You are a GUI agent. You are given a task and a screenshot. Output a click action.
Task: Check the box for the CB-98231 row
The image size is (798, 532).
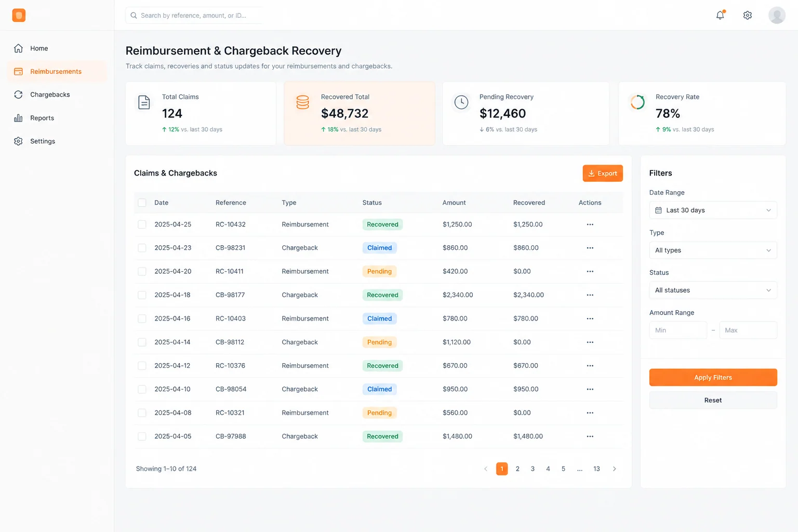142,248
